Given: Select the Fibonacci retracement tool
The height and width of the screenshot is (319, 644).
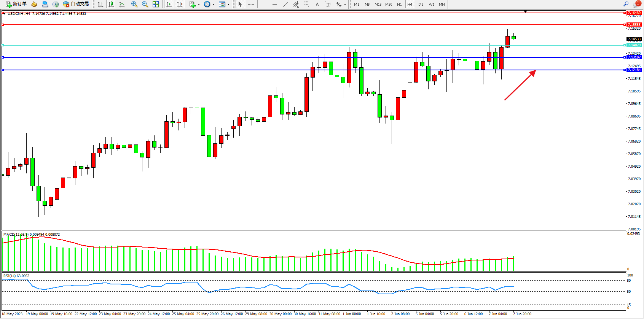Looking at the screenshot, I should [306, 4].
